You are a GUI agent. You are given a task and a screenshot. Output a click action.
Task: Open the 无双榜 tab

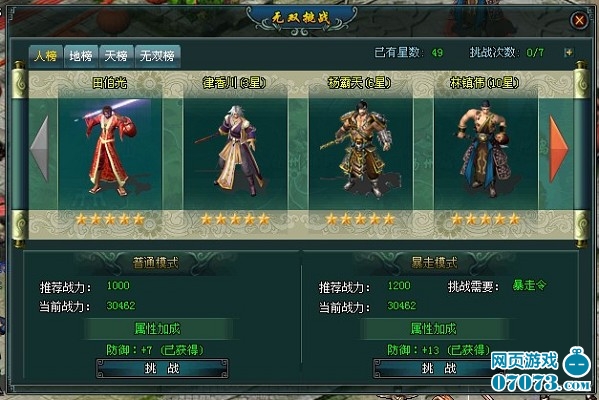tap(157, 56)
